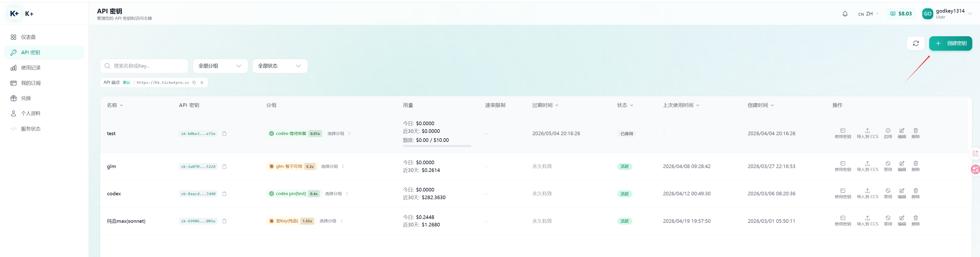This screenshot has width=980, height=257.
Task: Open the notification bell
Action: click(x=845, y=14)
